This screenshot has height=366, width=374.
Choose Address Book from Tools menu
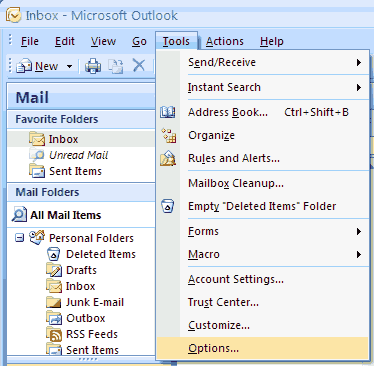click(x=263, y=112)
